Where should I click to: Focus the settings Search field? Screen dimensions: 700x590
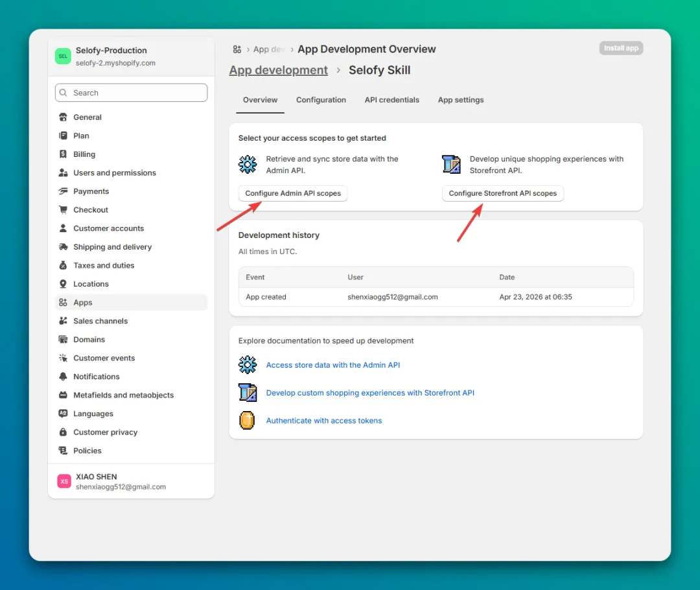(x=131, y=93)
